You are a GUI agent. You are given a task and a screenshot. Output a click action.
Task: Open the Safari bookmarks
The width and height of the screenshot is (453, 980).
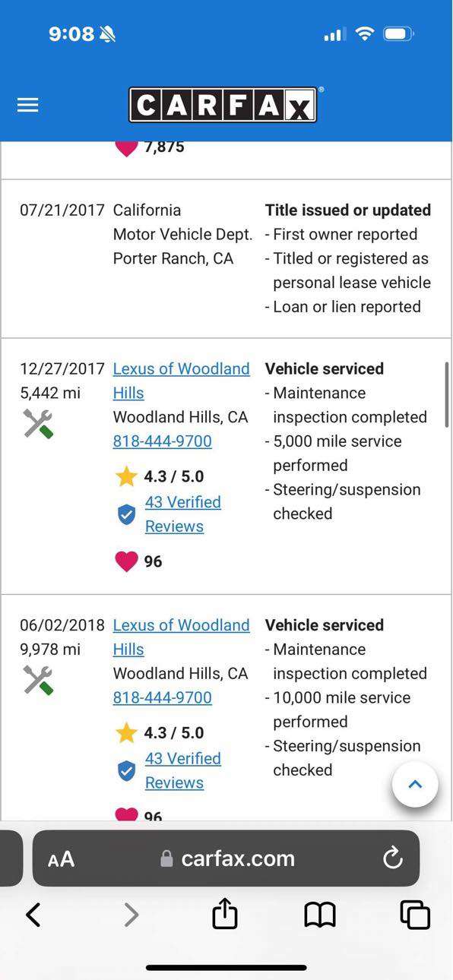320,915
